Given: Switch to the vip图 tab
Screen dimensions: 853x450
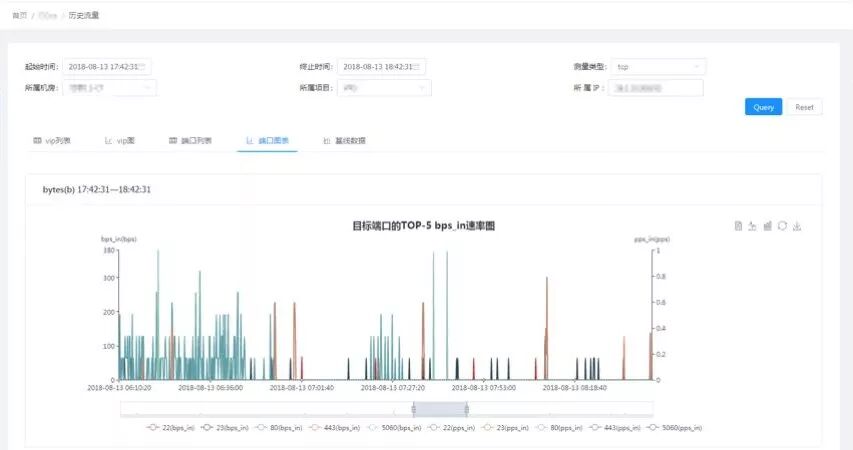Looking at the screenshot, I should tap(120, 140).
